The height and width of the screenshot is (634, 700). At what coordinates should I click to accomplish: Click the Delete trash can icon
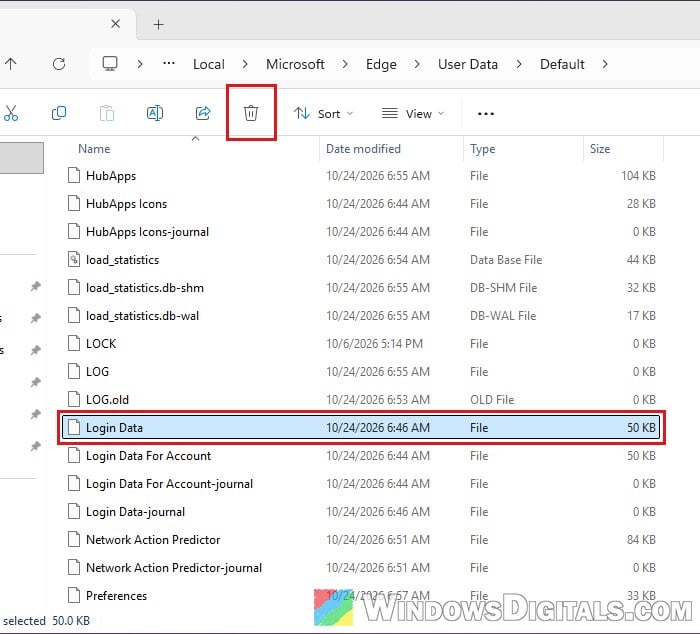tap(251, 113)
